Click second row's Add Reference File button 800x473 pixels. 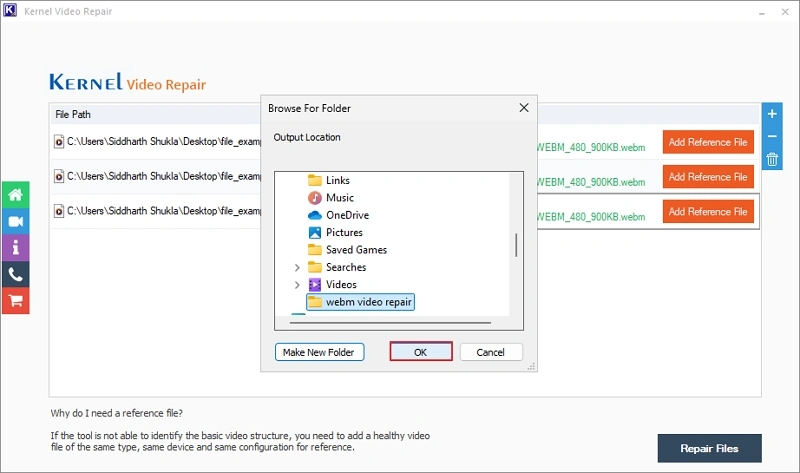point(708,177)
